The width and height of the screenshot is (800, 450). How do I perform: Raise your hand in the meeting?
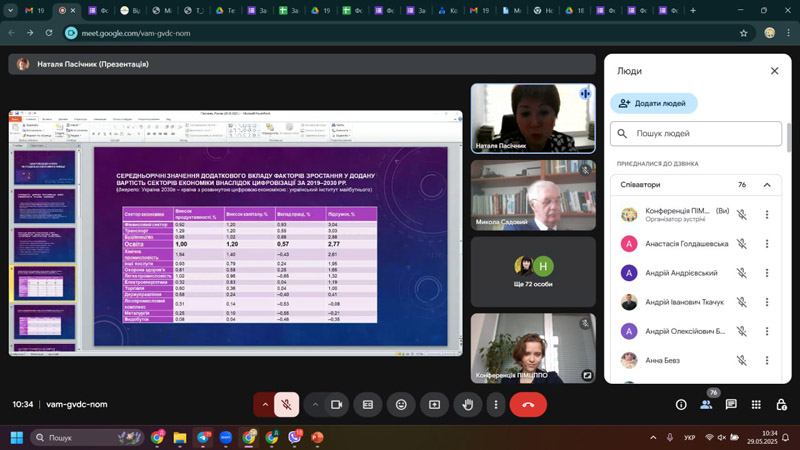coord(467,404)
